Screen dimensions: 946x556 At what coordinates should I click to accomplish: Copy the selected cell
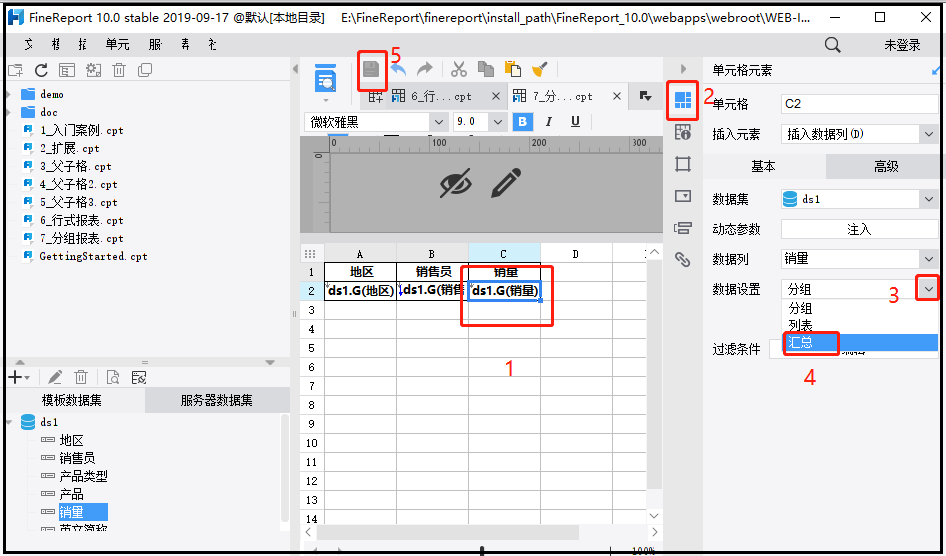coord(486,69)
